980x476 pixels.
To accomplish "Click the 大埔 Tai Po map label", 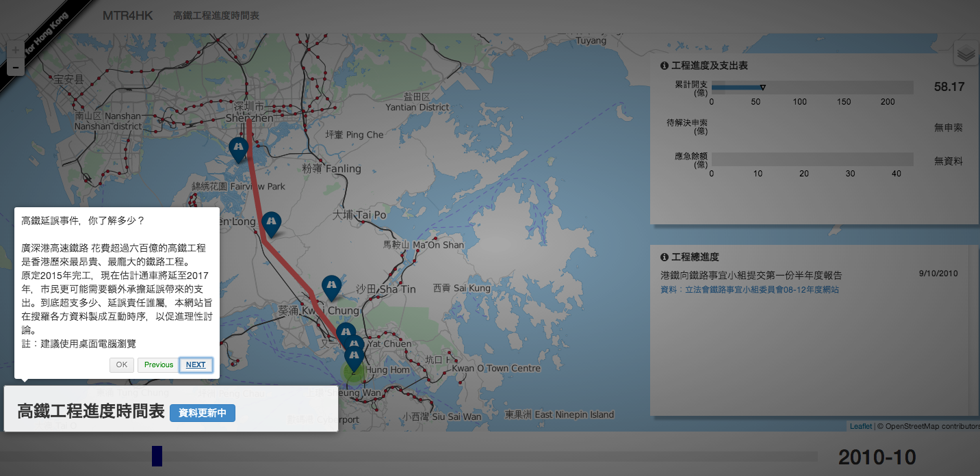I will [359, 215].
